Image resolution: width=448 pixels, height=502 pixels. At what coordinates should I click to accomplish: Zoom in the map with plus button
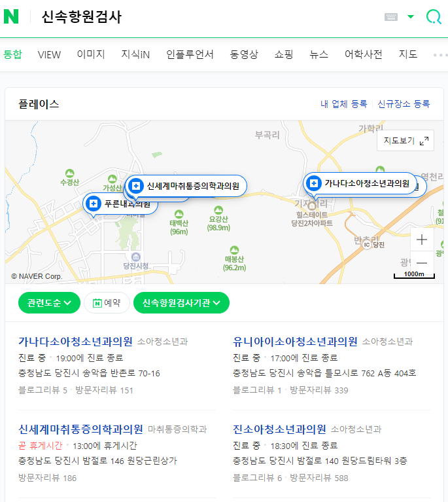point(422,240)
